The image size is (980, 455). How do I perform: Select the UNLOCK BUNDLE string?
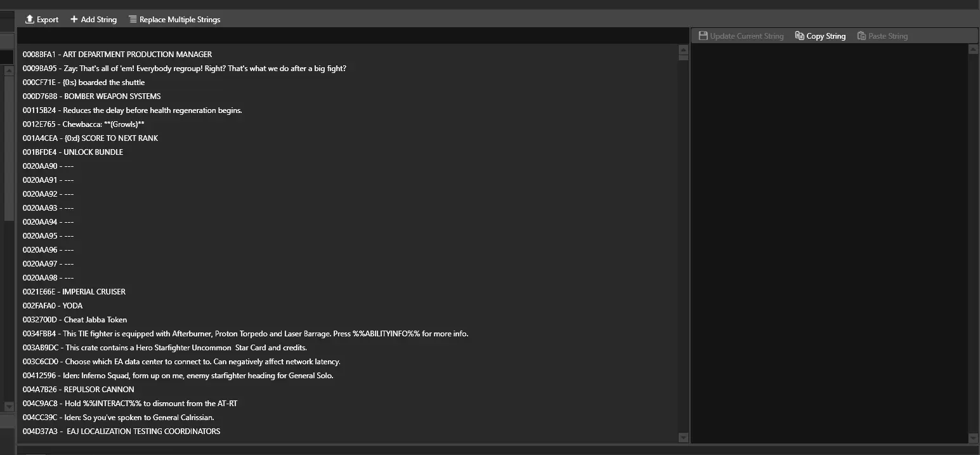click(x=73, y=152)
